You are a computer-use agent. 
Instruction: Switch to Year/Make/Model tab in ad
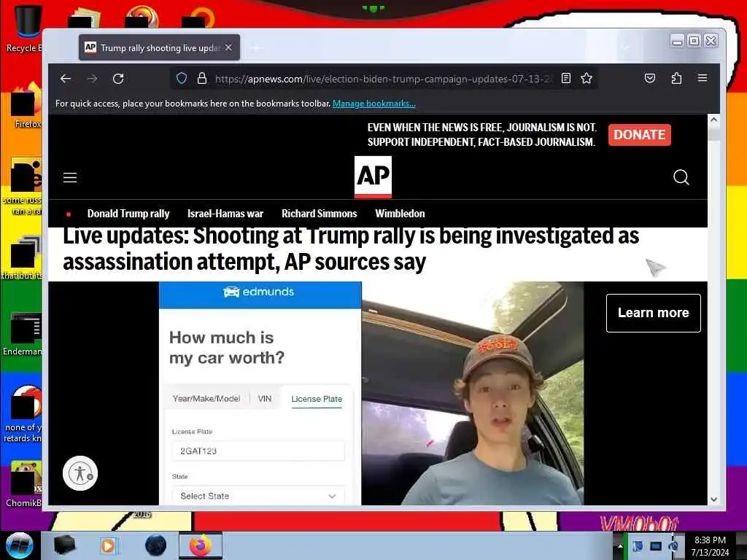point(206,399)
